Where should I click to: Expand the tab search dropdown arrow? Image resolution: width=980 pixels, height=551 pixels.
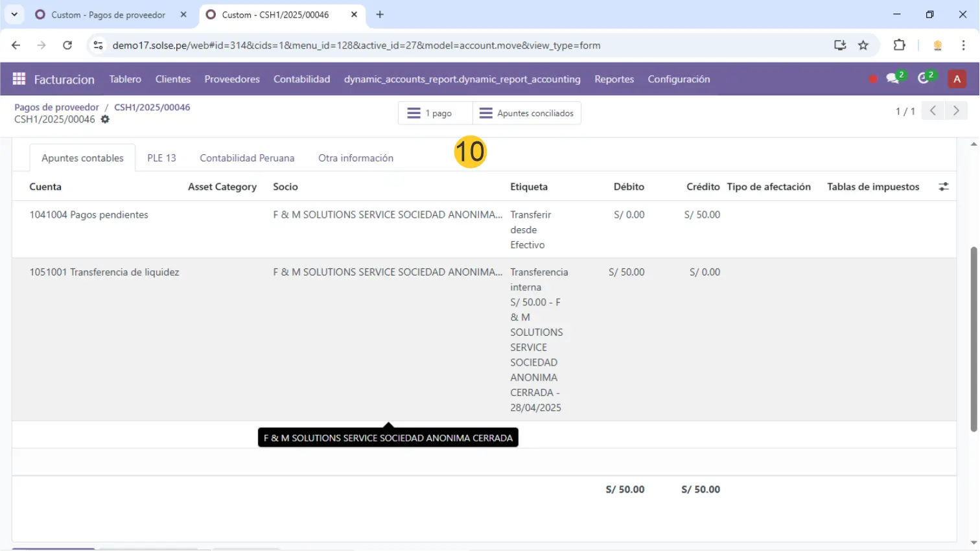click(14, 14)
